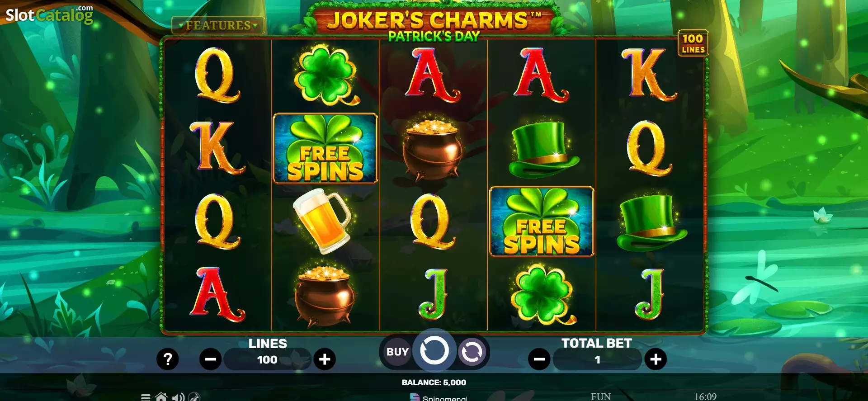Image resolution: width=868 pixels, height=401 pixels.
Task: Increase the total bet amount
Action: pos(656,359)
